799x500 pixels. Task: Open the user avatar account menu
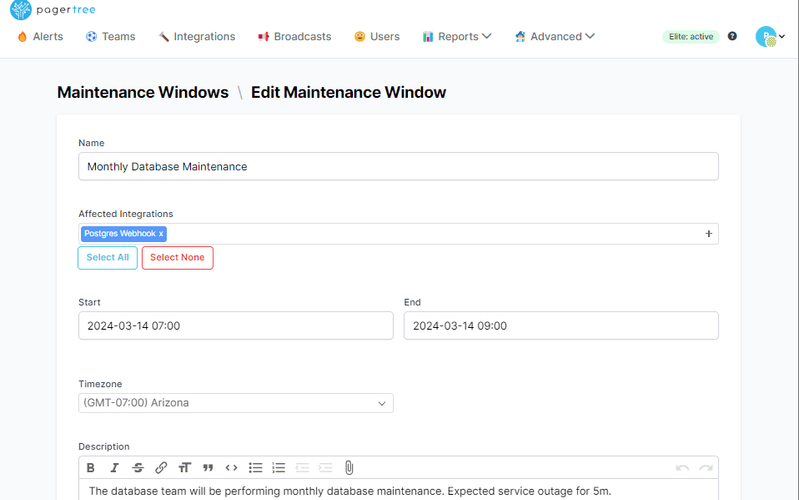click(x=770, y=37)
